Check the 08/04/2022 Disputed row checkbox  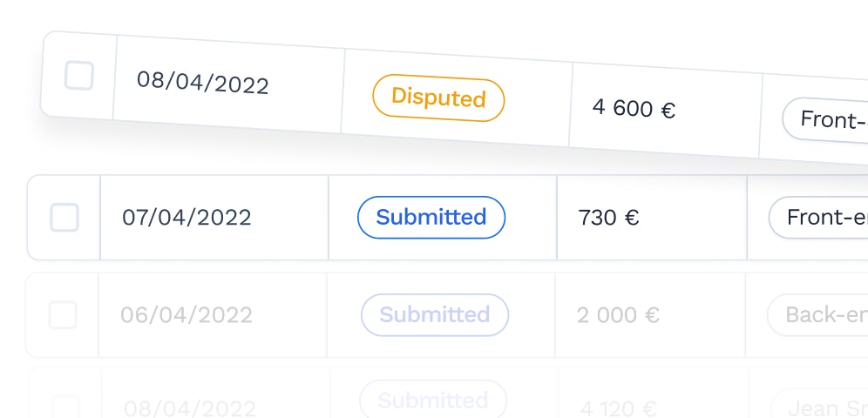coord(78,75)
